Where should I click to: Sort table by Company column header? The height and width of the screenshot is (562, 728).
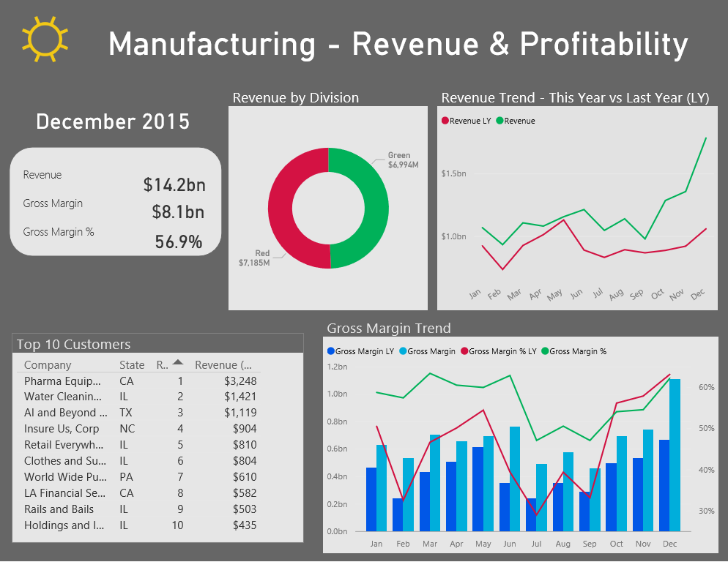48,365
